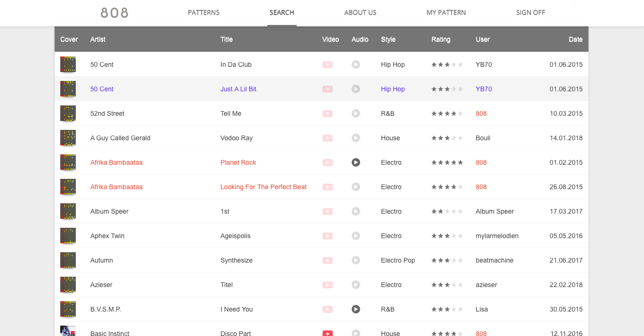The image size is (644, 336).
Task: Open My Pattern section
Action: pyautogui.click(x=446, y=13)
